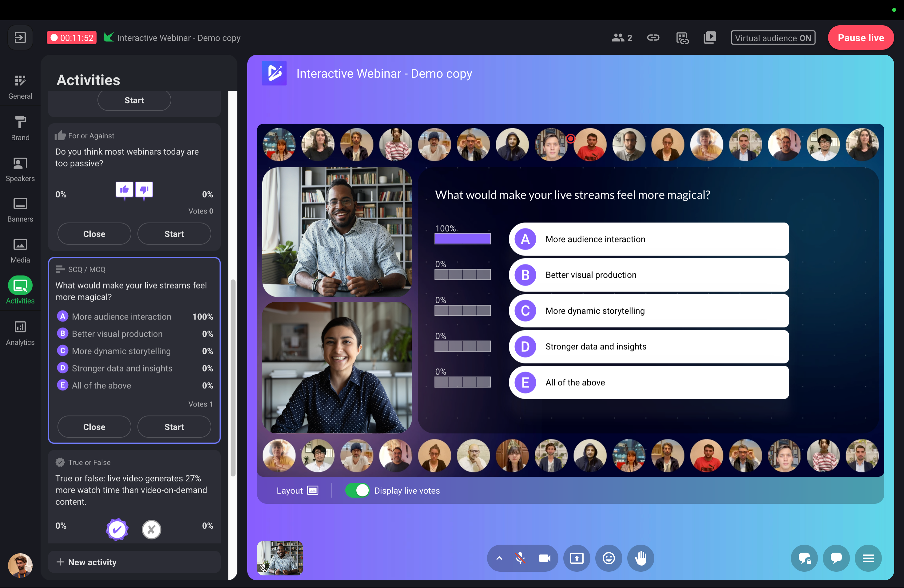Click the Pause live button
The height and width of the screenshot is (588, 904).
point(861,38)
